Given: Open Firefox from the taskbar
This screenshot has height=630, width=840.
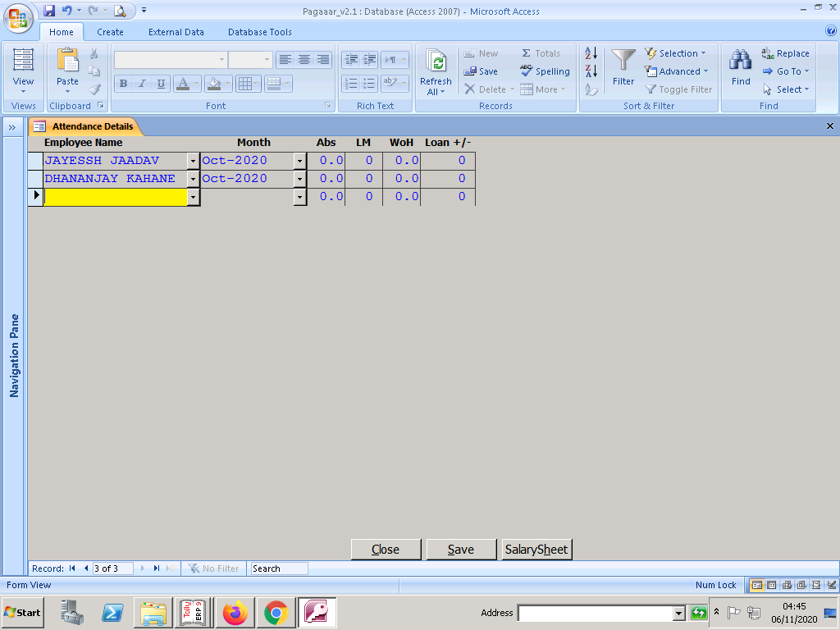Looking at the screenshot, I should click(235, 613).
